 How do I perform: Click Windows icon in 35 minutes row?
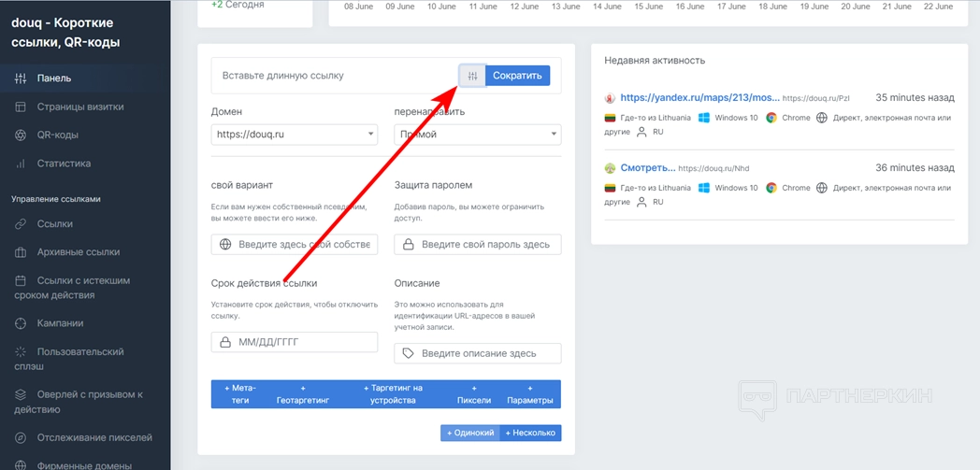point(704,118)
